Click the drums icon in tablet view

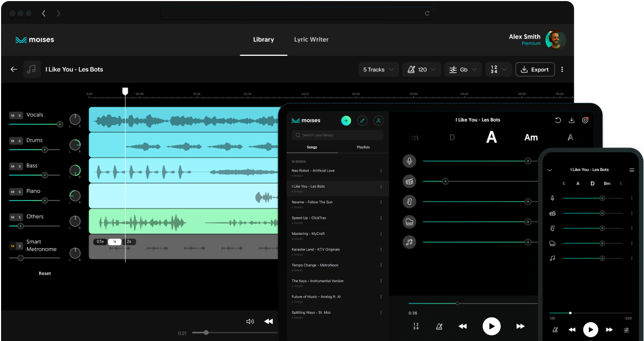[409, 181]
